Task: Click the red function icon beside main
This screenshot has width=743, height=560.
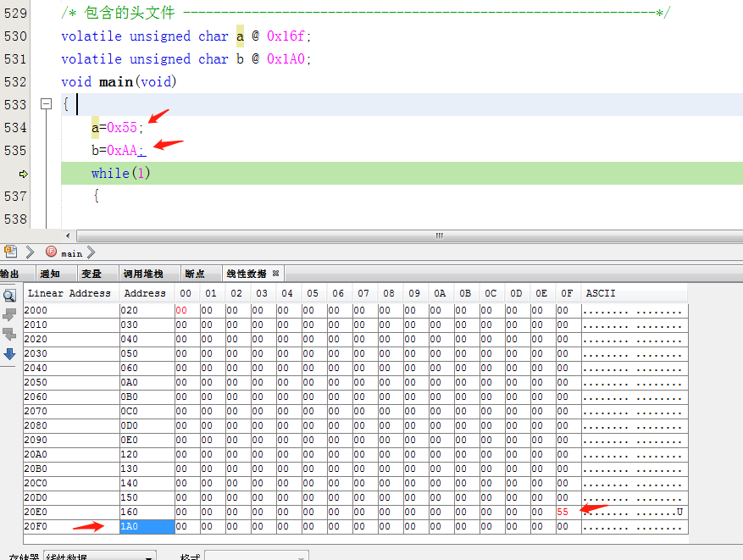Action: pyautogui.click(x=51, y=252)
